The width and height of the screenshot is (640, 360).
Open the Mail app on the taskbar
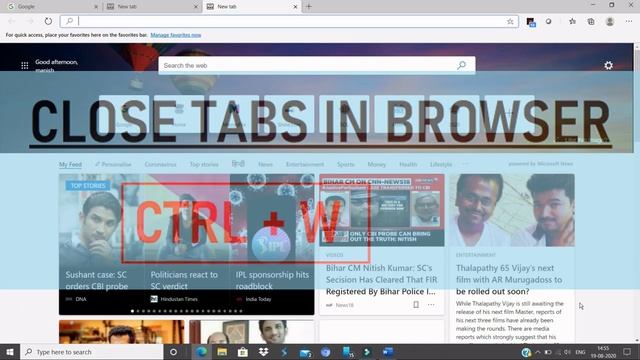(305, 352)
